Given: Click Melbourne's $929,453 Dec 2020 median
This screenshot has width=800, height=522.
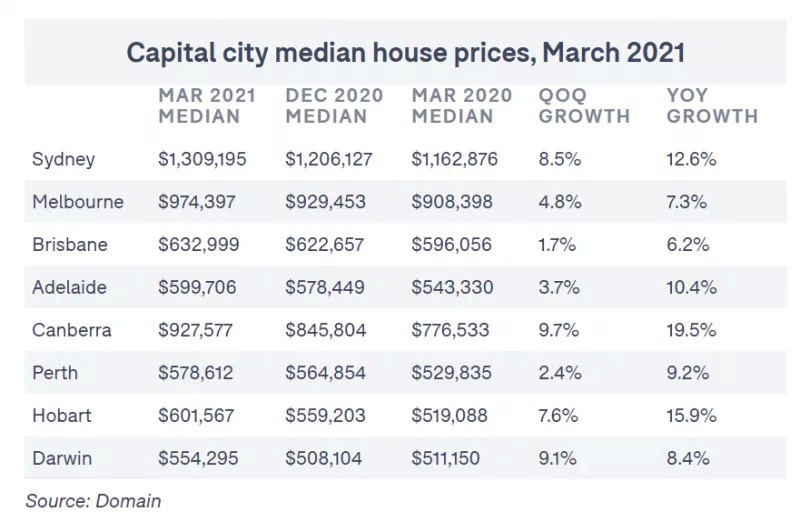Looking at the screenshot, I should [x=325, y=202].
